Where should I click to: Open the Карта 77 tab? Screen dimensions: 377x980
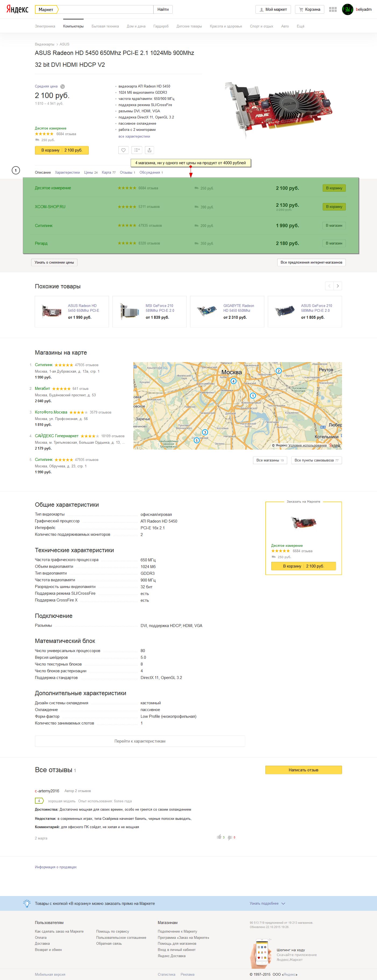pyautogui.click(x=109, y=173)
